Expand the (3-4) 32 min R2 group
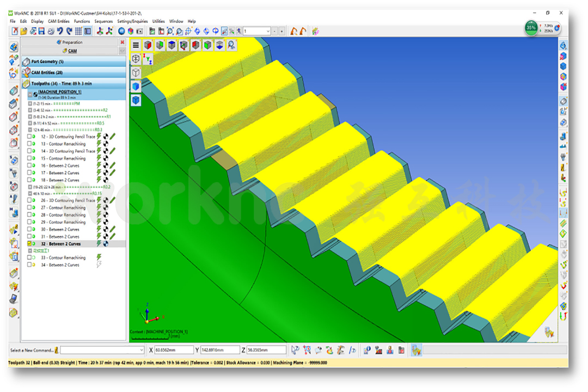The width and height of the screenshot is (588, 392). click(30, 111)
